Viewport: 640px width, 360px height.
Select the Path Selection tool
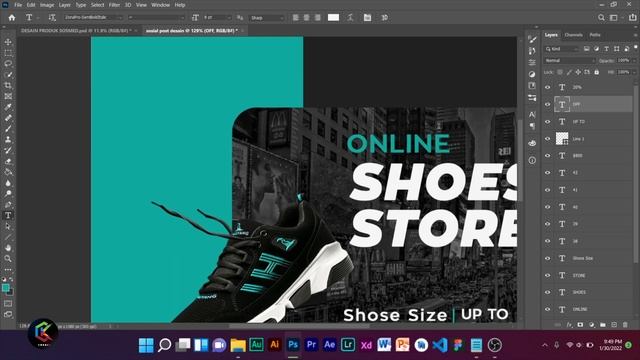click(x=8, y=226)
